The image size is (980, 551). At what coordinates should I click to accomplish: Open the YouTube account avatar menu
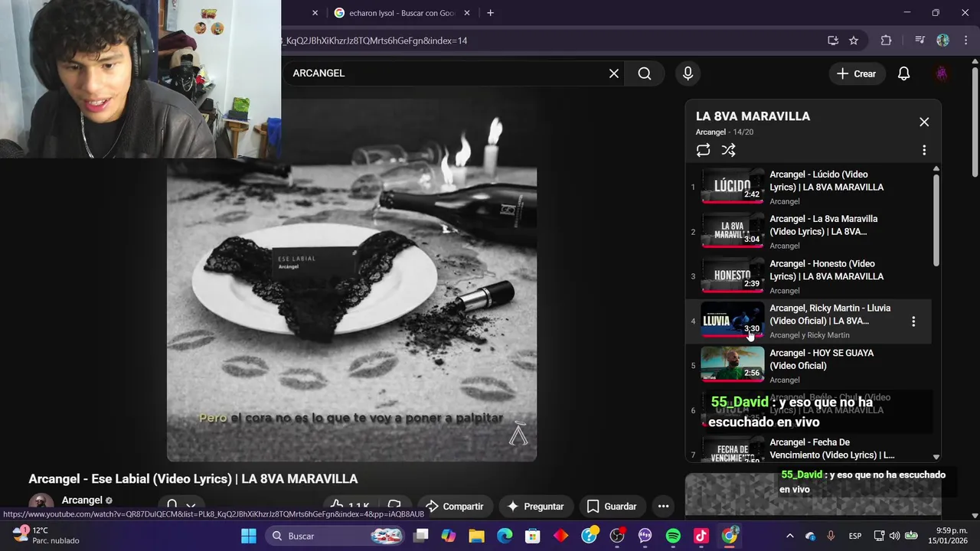point(942,73)
